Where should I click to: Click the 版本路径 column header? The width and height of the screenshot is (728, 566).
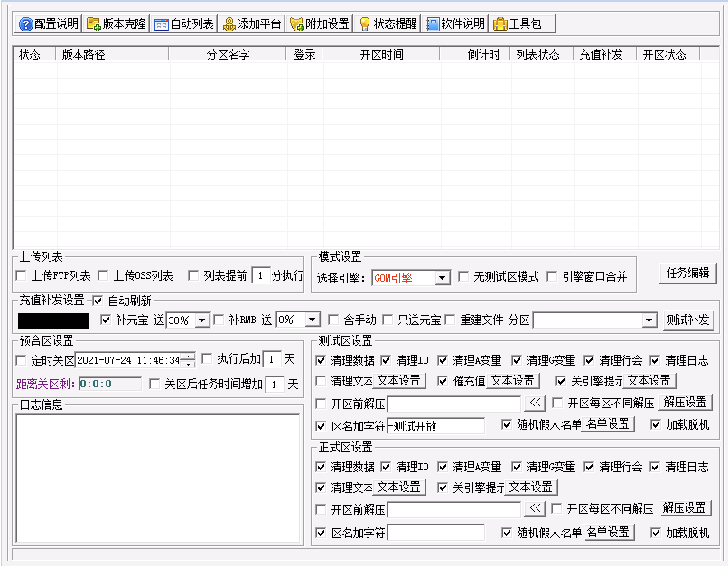point(112,54)
